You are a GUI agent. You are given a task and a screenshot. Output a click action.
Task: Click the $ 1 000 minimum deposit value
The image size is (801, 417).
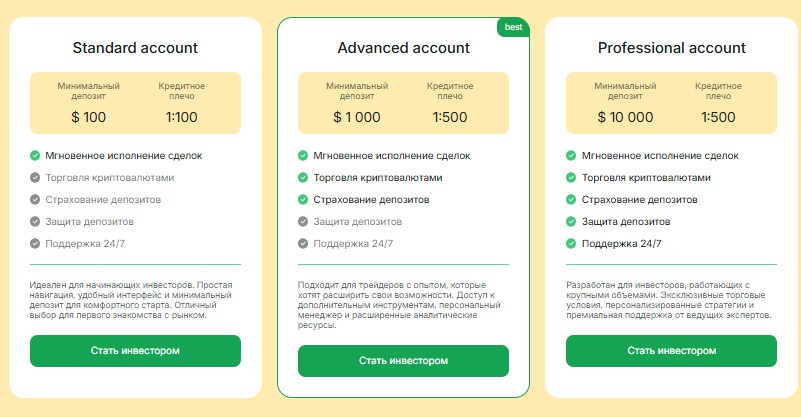pyautogui.click(x=357, y=117)
